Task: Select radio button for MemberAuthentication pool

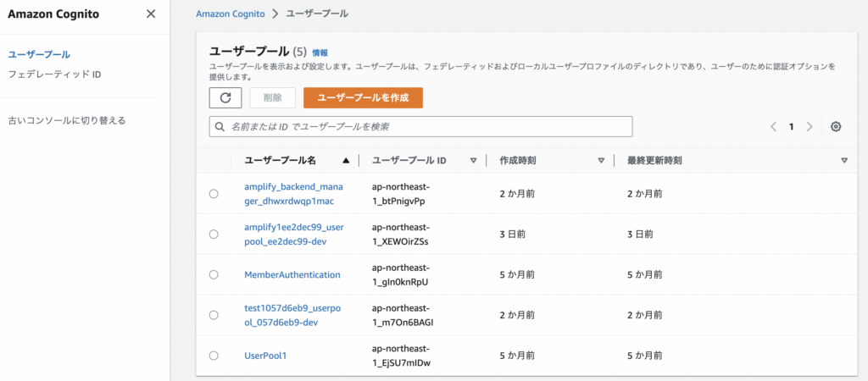Action: point(214,275)
